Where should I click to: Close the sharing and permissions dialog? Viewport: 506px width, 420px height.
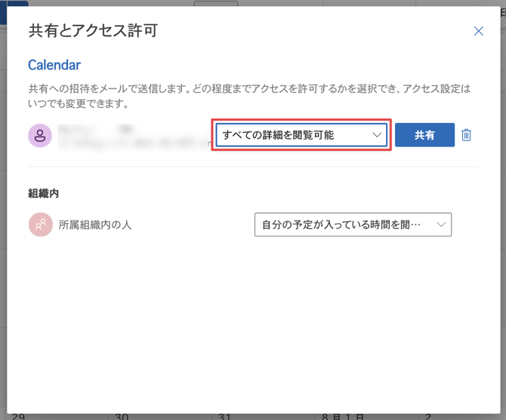tap(478, 31)
